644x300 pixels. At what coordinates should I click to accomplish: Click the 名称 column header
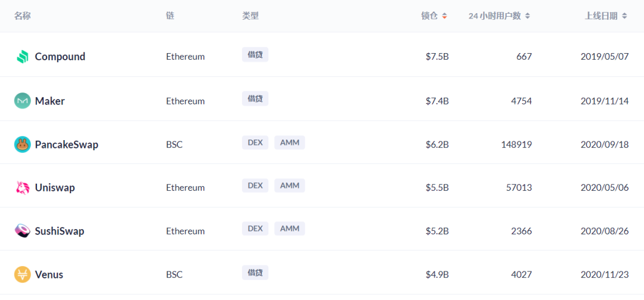click(22, 16)
